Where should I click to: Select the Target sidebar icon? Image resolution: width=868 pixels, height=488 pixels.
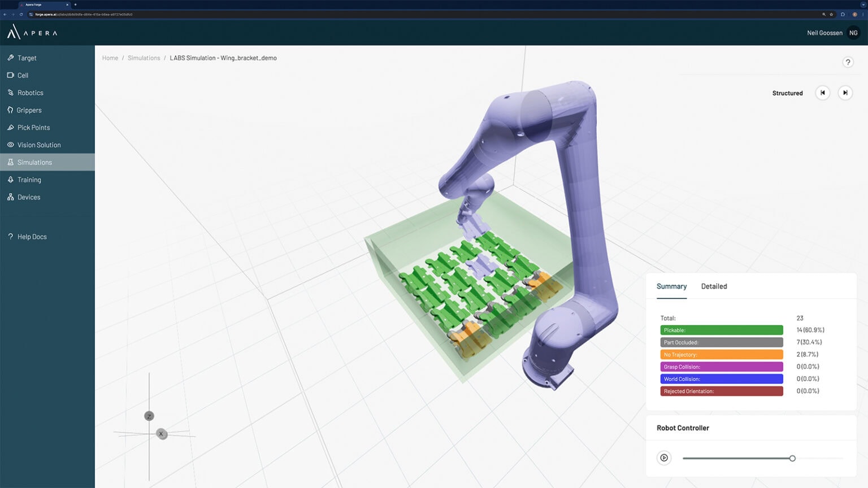[10, 58]
